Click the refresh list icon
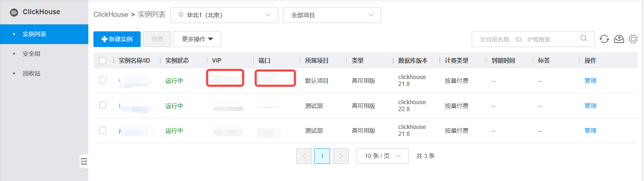Image resolution: width=644 pixels, height=181 pixels. point(604,39)
